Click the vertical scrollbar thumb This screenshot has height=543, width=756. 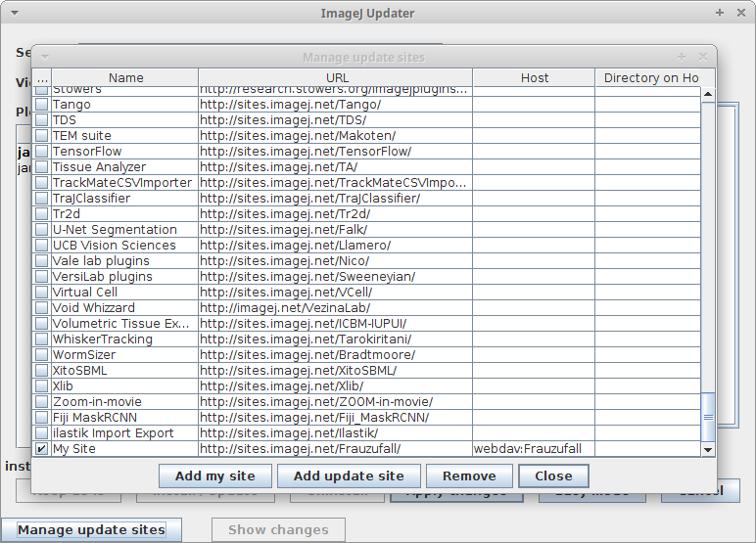tap(708, 417)
